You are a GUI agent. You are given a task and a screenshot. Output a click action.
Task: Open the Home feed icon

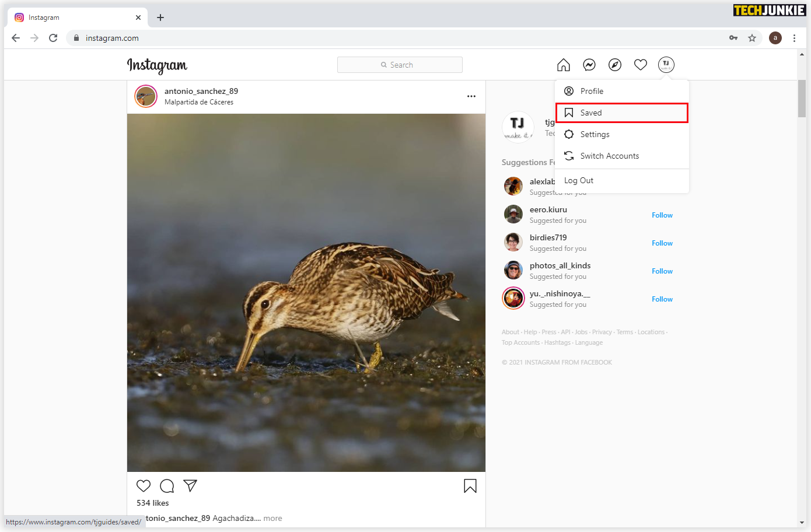(563, 65)
